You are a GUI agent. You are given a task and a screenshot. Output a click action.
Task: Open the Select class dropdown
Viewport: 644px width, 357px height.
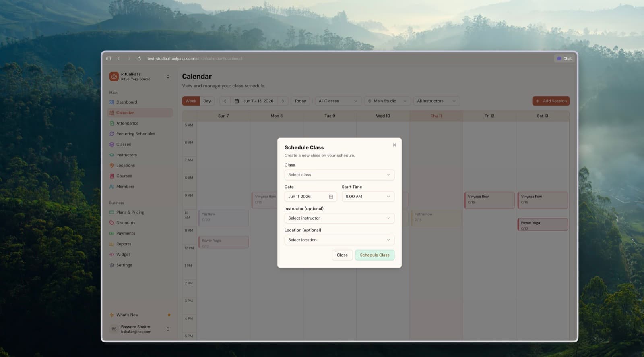point(339,175)
